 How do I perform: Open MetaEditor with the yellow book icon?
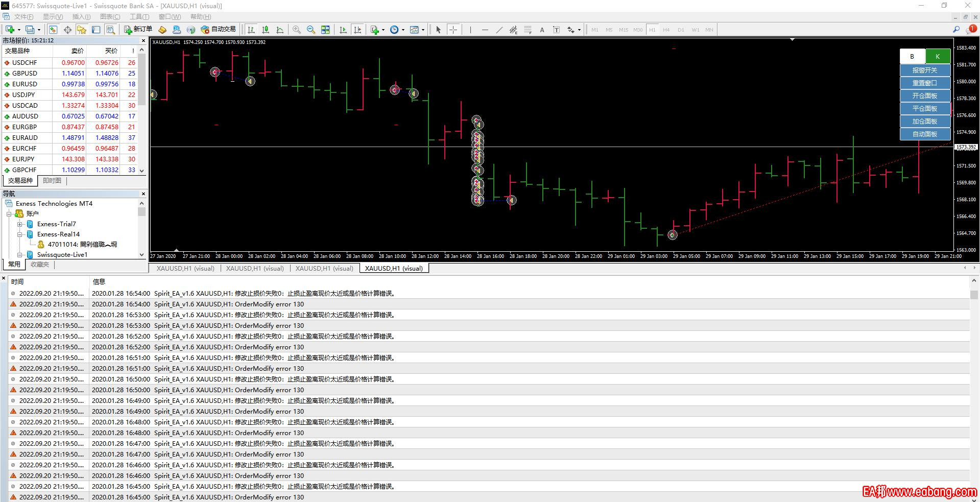[162, 30]
